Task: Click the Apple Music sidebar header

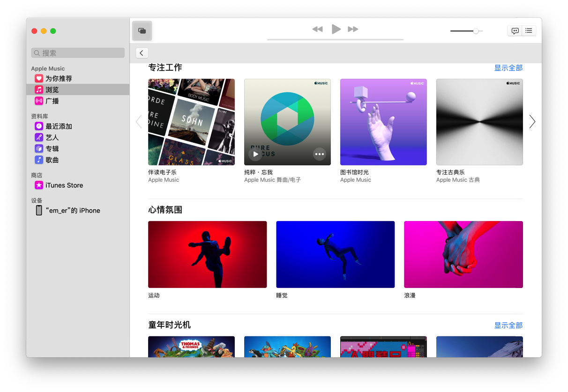Action: click(48, 68)
